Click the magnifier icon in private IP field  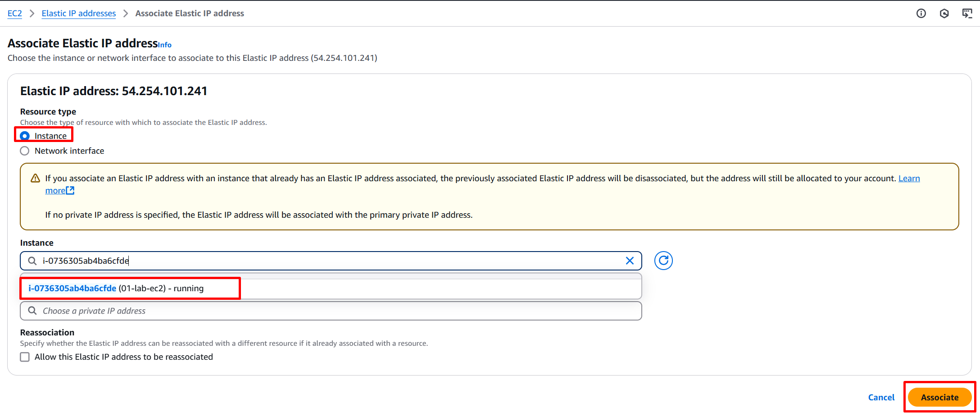32,311
